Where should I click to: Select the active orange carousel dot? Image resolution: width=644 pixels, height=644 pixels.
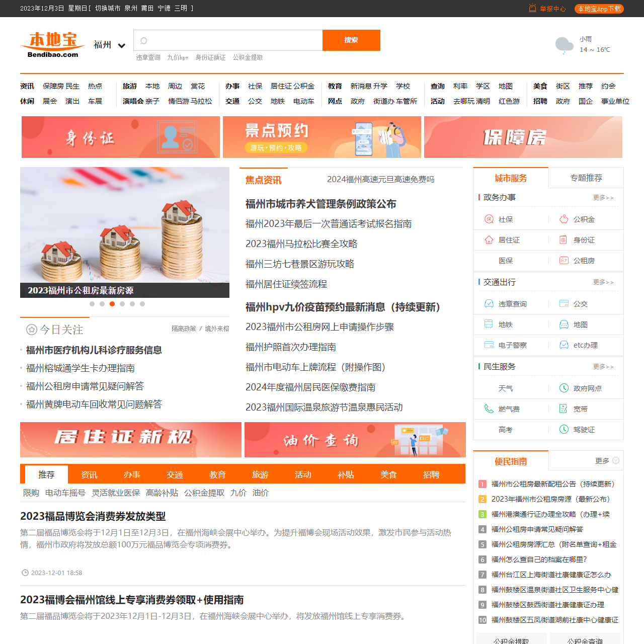(x=112, y=304)
